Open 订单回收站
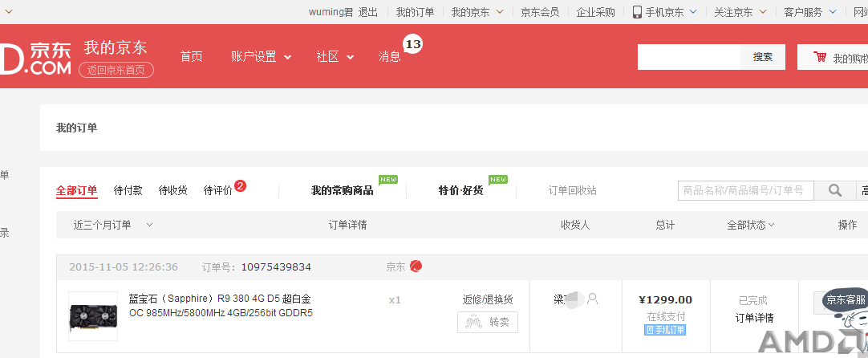 (x=573, y=190)
